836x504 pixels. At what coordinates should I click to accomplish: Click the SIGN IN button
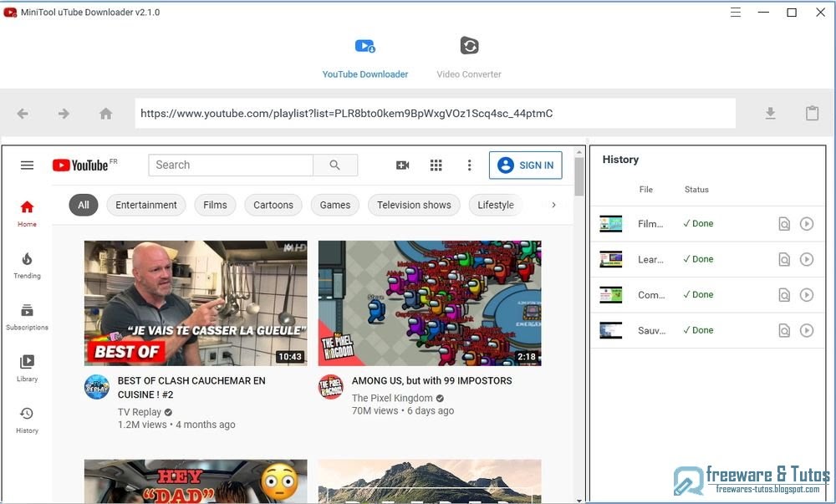click(x=526, y=165)
